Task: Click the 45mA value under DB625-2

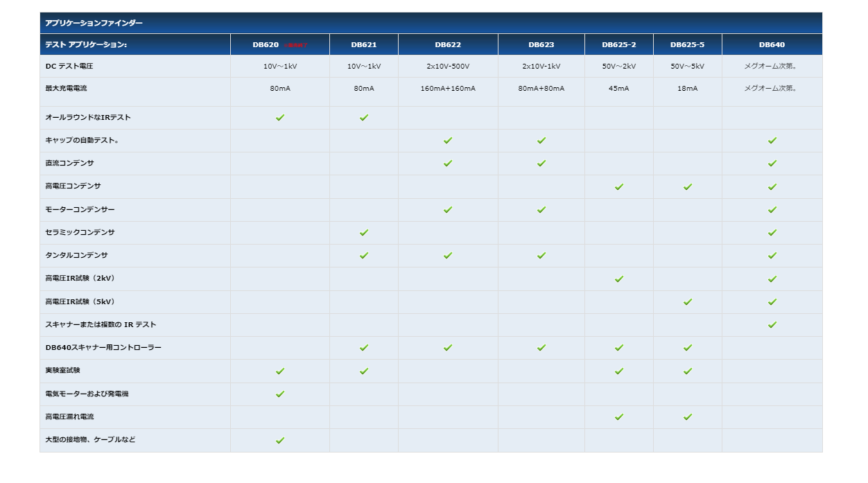Action: [x=619, y=89]
